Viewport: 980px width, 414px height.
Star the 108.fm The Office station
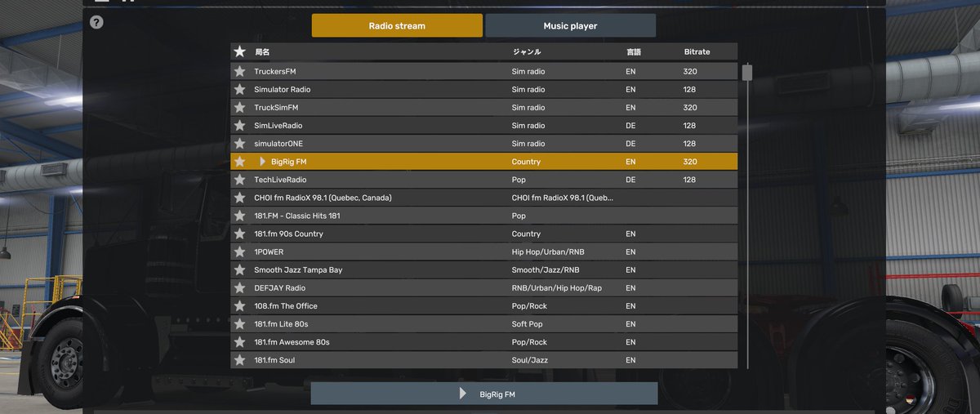click(239, 306)
